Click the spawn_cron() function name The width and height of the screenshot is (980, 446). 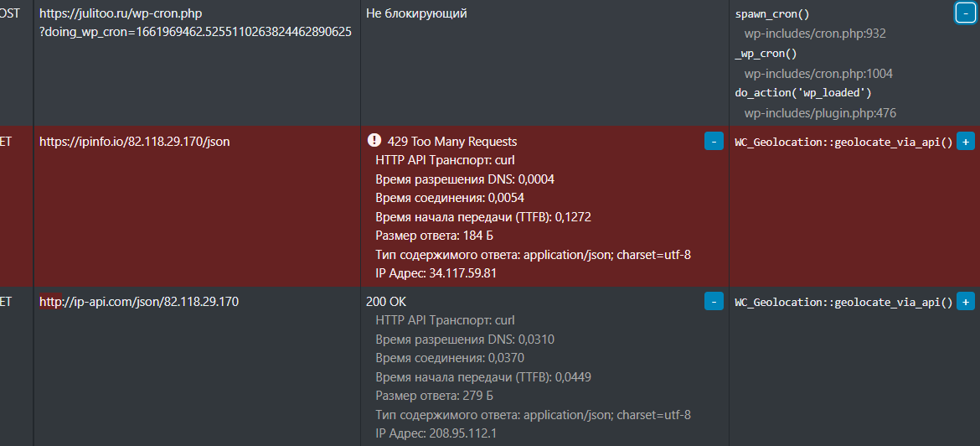click(772, 13)
